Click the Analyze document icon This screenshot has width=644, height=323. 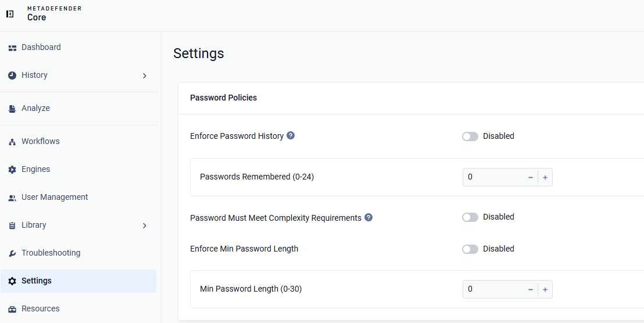tap(12, 109)
